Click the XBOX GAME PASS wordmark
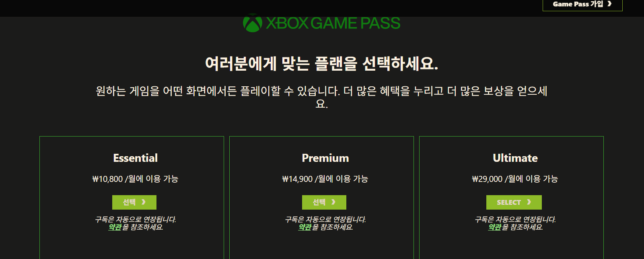Viewport: 644px width, 259px height. [333, 23]
